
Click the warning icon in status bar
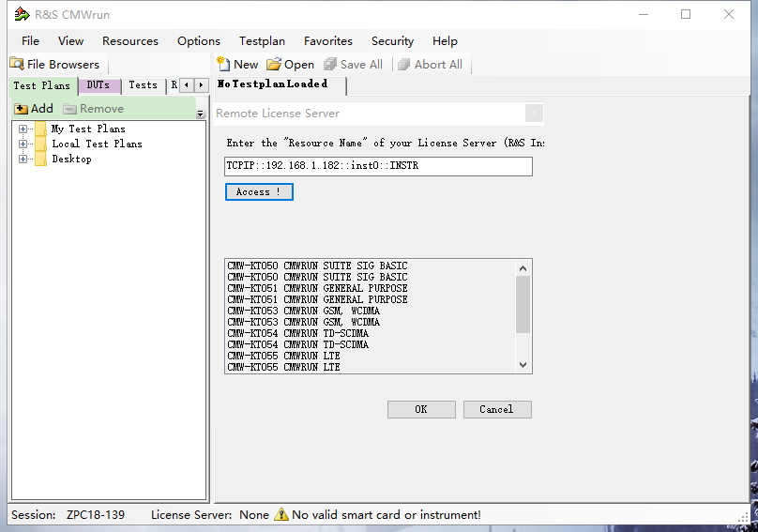[280, 514]
